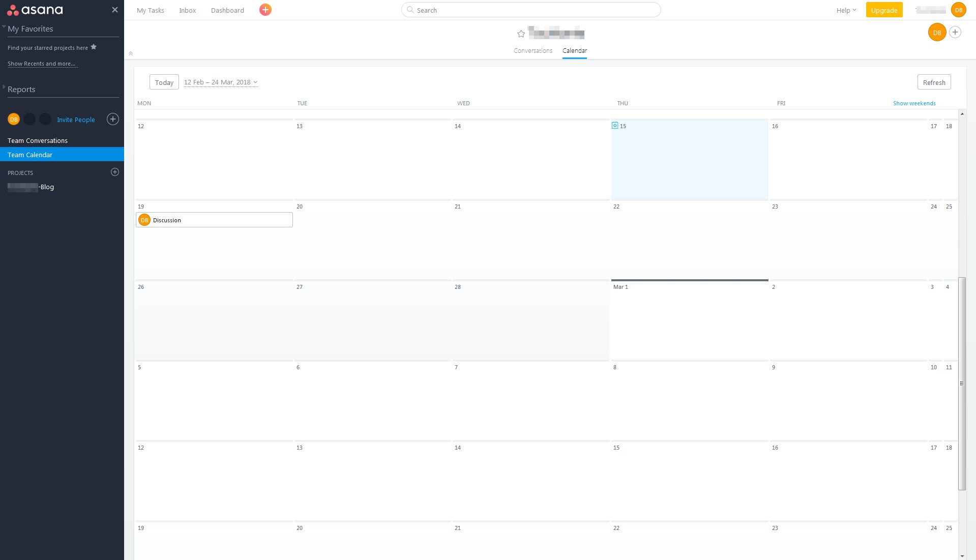
Task: Open the Blog project in sidebar
Action: coord(31,187)
